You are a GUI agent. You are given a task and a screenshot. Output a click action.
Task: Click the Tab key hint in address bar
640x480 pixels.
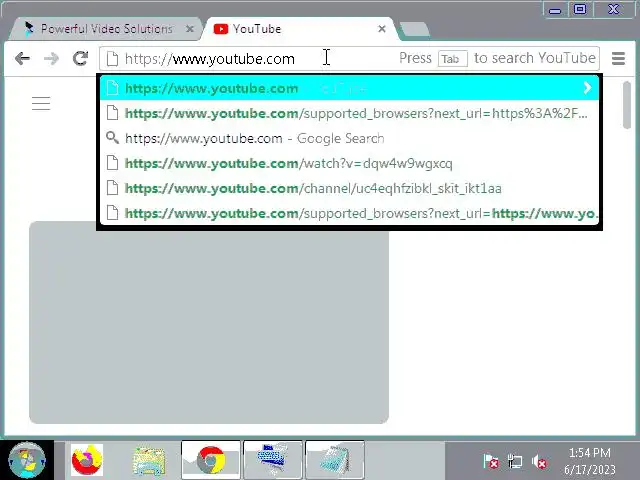[452, 59]
